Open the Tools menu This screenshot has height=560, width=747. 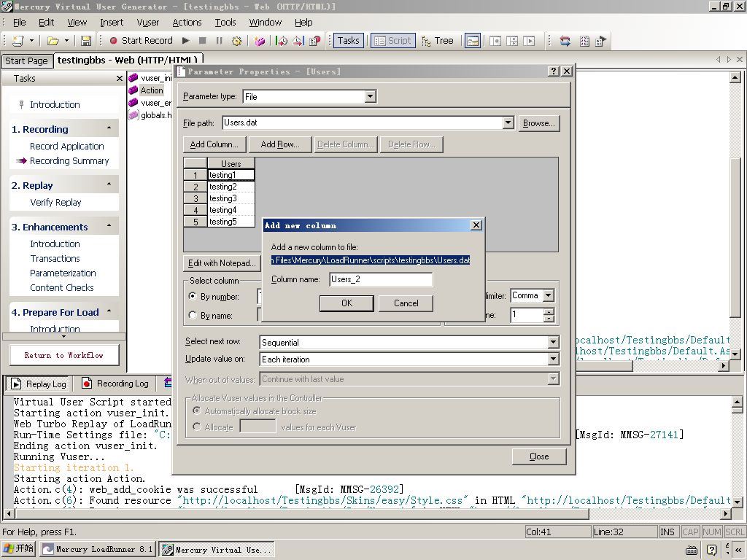pyautogui.click(x=225, y=23)
